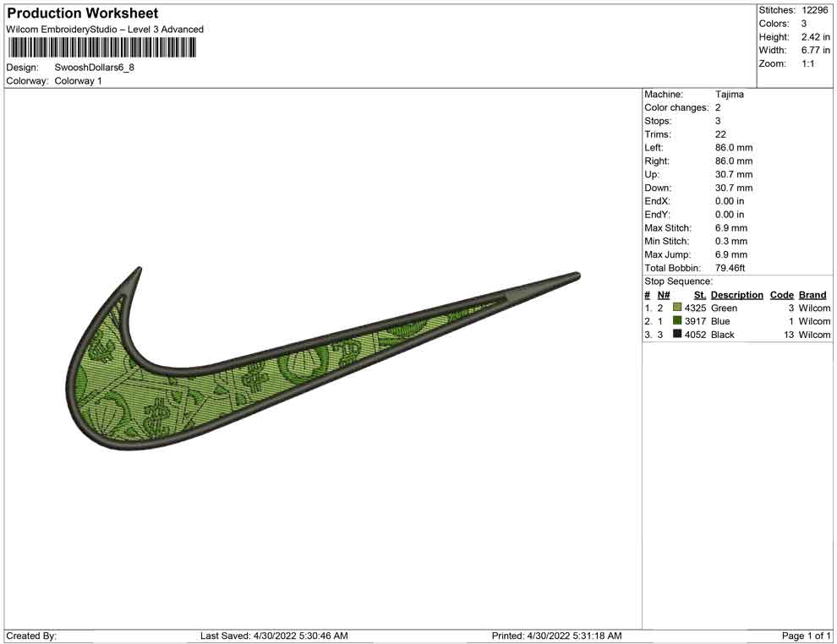
Task: Click the 'Page 1 of 1' footer
Action: [x=806, y=636]
